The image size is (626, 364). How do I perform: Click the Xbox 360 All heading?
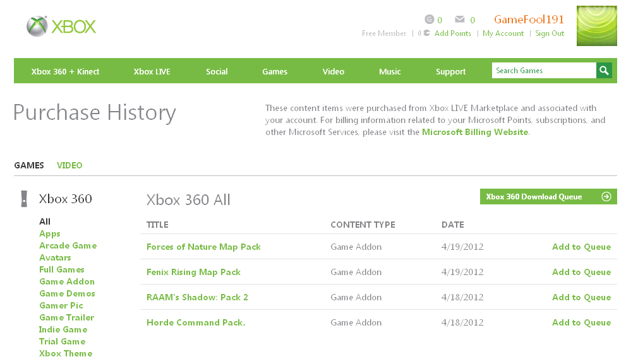click(x=188, y=200)
